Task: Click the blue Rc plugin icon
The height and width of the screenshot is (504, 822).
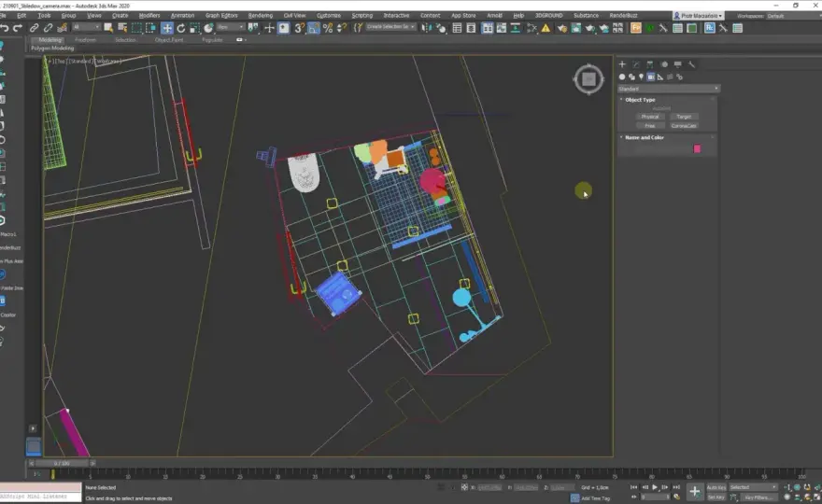Action: coord(709,28)
